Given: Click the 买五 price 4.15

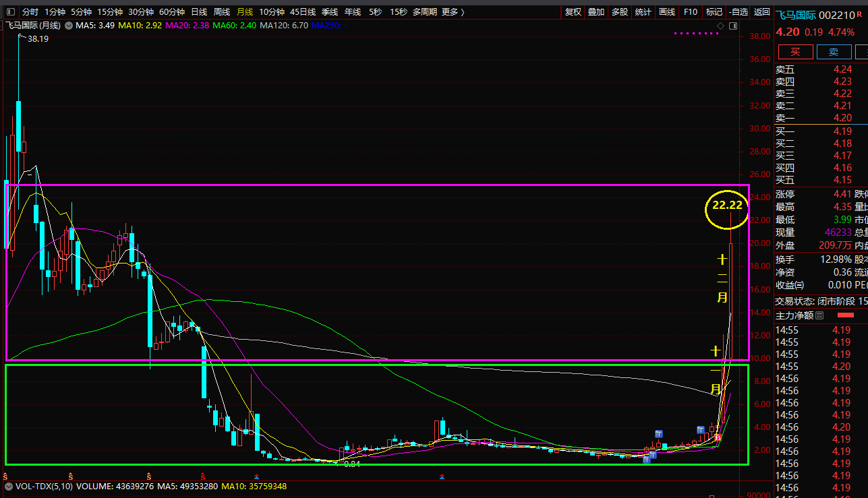Looking at the screenshot, I should pos(842,180).
